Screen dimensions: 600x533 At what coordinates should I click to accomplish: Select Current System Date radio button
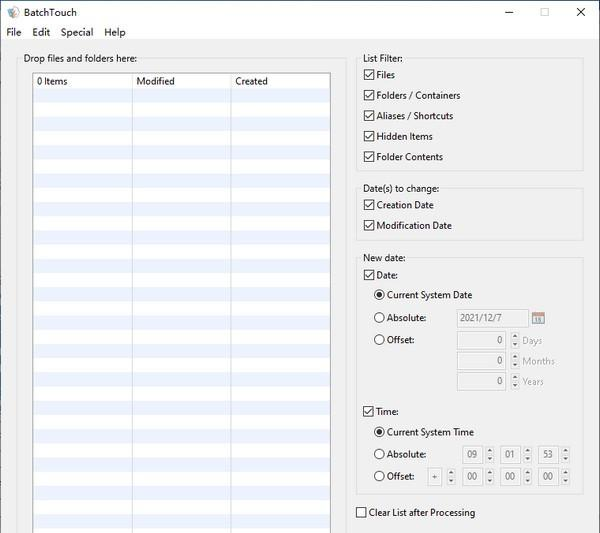pos(379,295)
